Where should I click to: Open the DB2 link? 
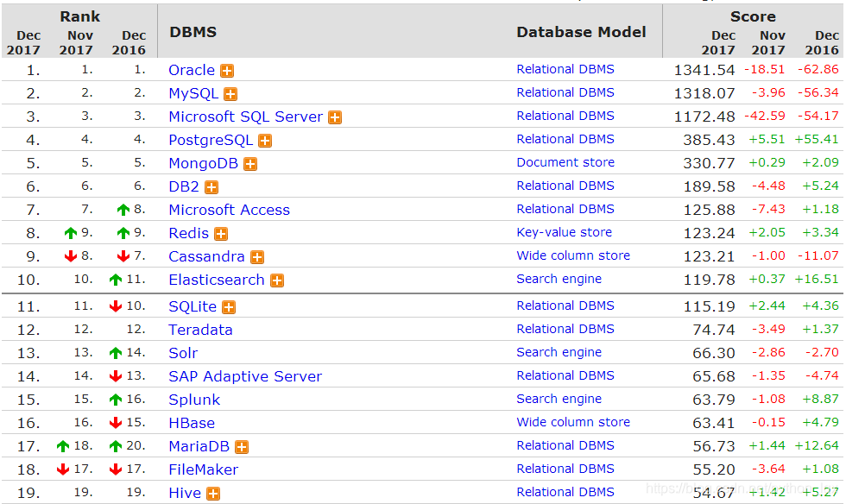pyautogui.click(x=184, y=186)
